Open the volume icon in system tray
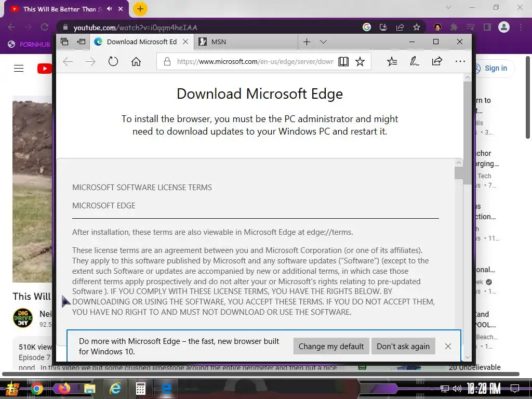532x399 pixels. click(x=457, y=389)
